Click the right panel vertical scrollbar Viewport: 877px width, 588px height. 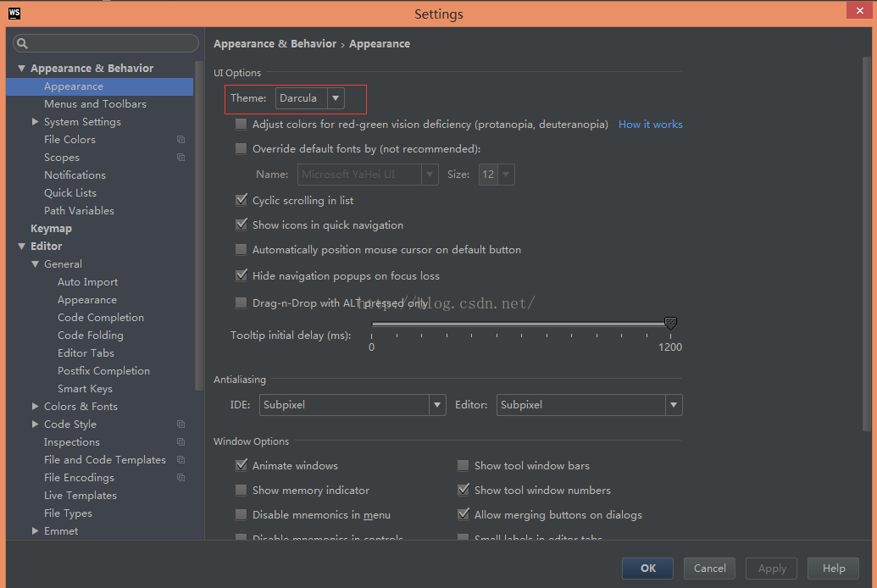[867, 244]
